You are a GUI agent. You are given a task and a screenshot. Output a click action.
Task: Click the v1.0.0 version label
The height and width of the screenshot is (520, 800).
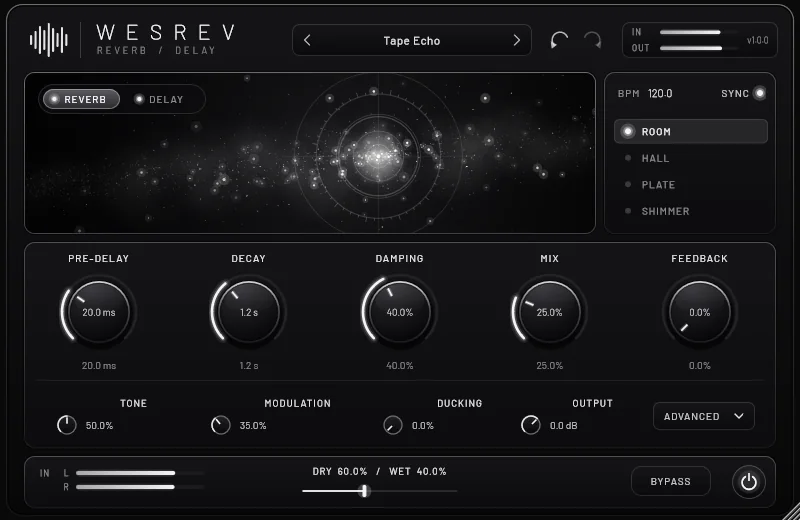(x=757, y=40)
